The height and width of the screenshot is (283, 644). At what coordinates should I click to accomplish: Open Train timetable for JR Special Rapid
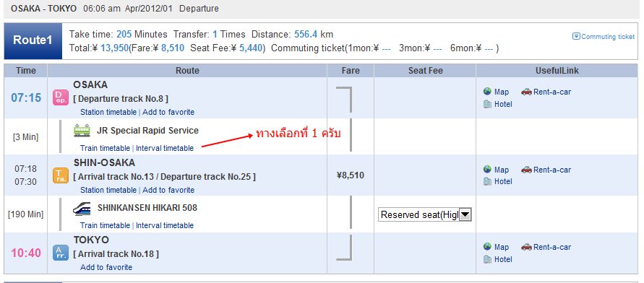[x=105, y=148]
